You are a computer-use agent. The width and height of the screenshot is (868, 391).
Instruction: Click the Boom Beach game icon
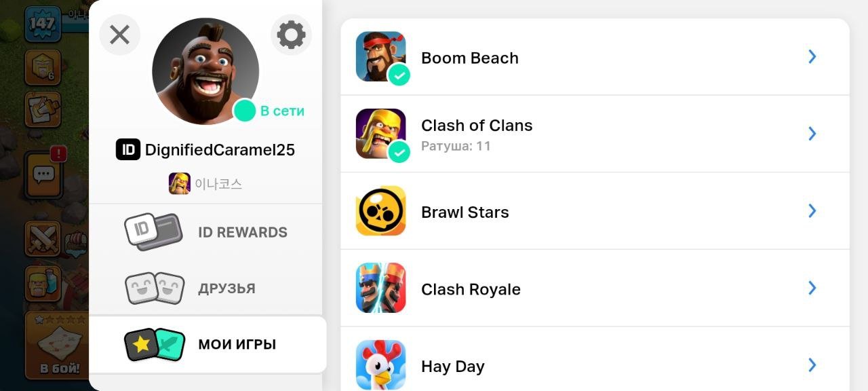pyautogui.click(x=380, y=56)
